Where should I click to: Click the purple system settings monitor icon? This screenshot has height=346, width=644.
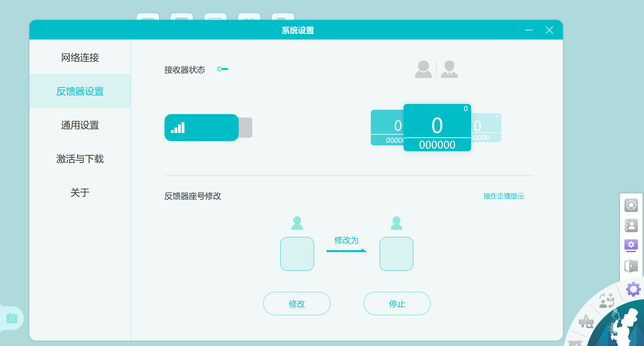(631, 246)
